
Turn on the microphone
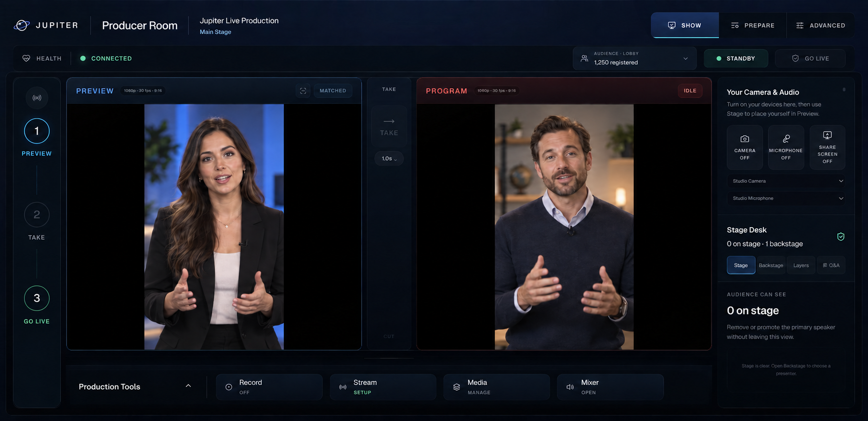point(786,147)
